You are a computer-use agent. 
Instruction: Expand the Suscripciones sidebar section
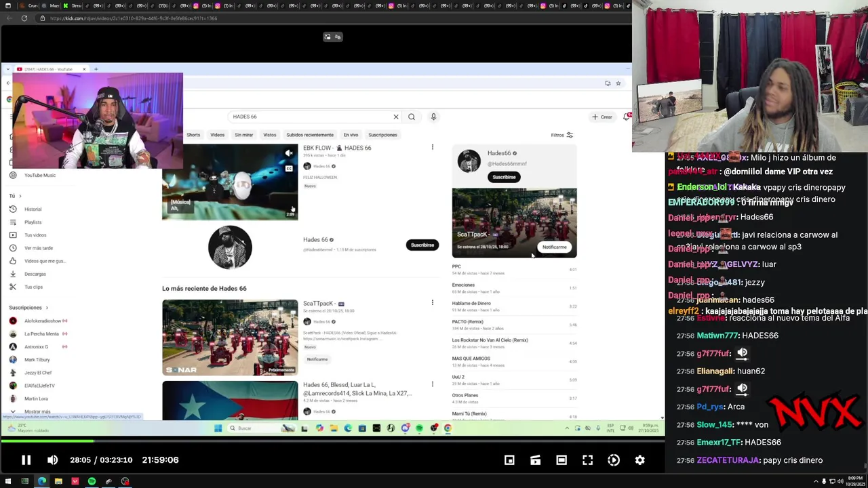pos(28,308)
